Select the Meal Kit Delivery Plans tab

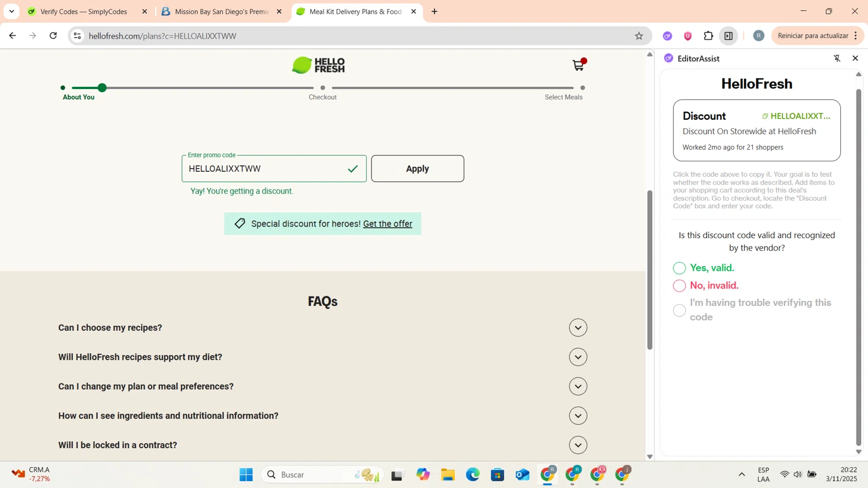coord(355,12)
